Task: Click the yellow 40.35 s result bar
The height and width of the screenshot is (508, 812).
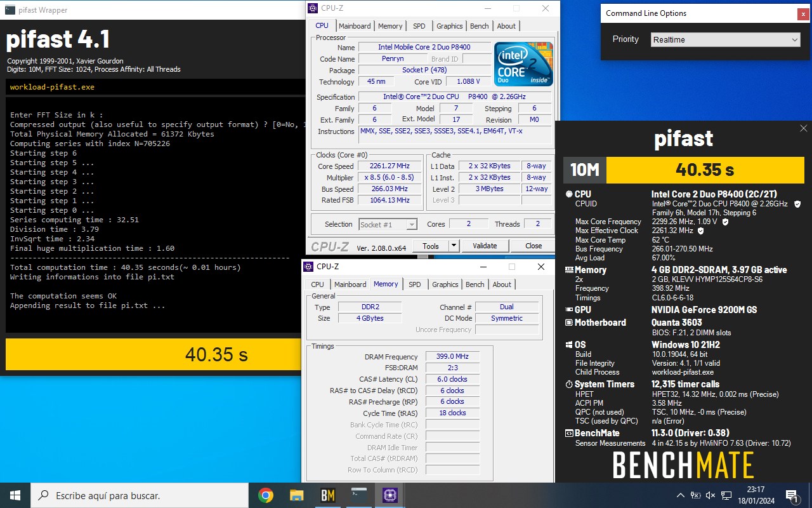Action: coord(705,170)
